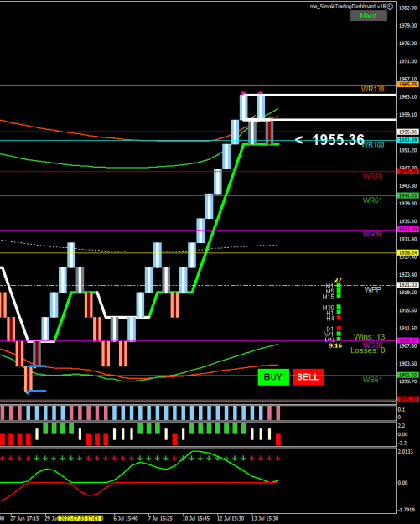
Task: Select the W1 green signal square
Action: pyautogui.click(x=339, y=334)
